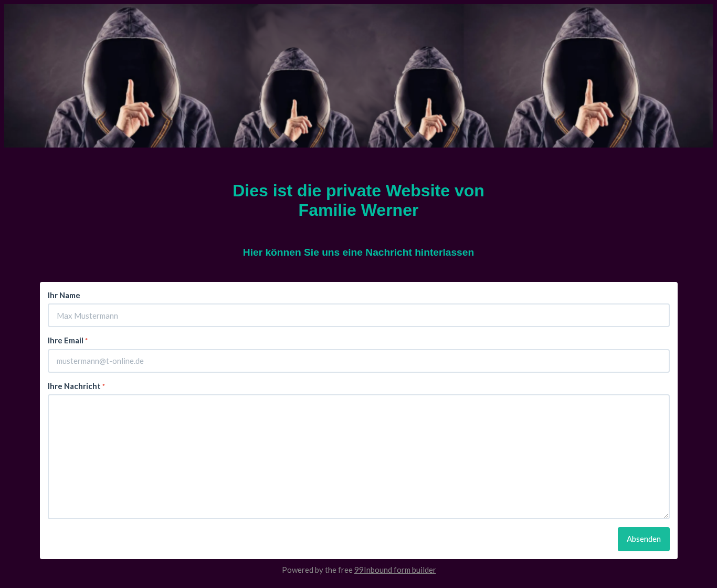The image size is (717, 588).
Task: Open the 99Inbound form builder link
Action: (x=395, y=570)
